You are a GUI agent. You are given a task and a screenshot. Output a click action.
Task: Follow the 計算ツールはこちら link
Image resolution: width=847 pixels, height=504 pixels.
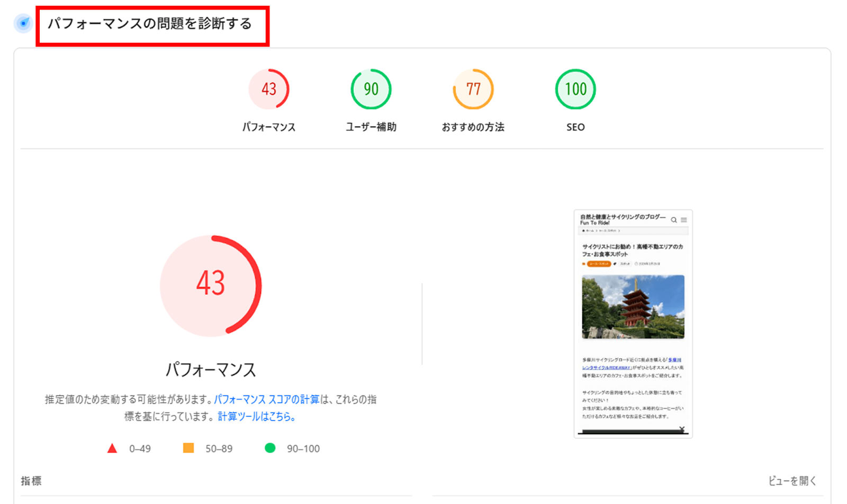click(x=256, y=417)
